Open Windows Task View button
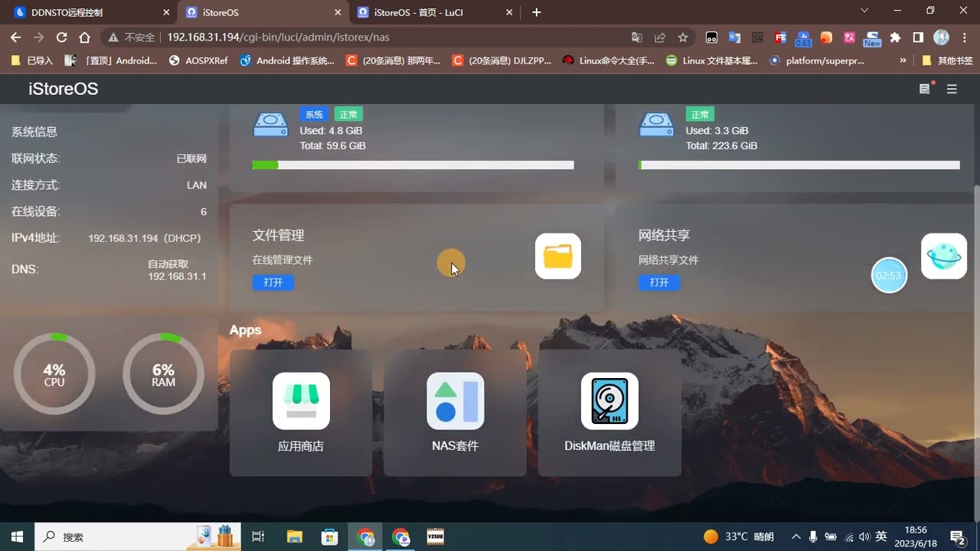 [258, 536]
